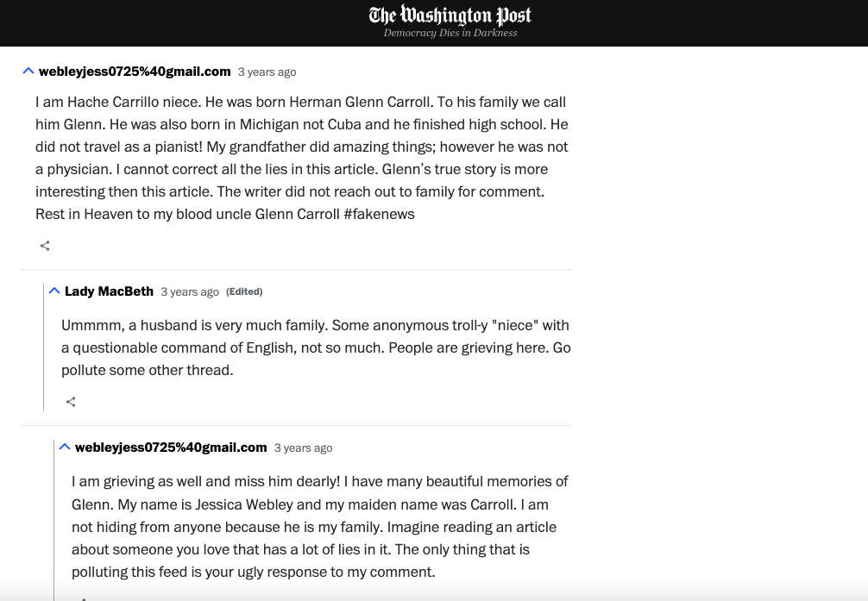Collapse the nested webleyjess0725 reply chevron

(65, 448)
